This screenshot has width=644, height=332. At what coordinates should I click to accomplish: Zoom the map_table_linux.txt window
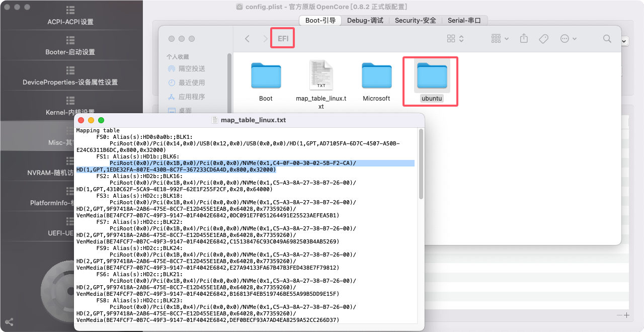(x=101, y=120)
